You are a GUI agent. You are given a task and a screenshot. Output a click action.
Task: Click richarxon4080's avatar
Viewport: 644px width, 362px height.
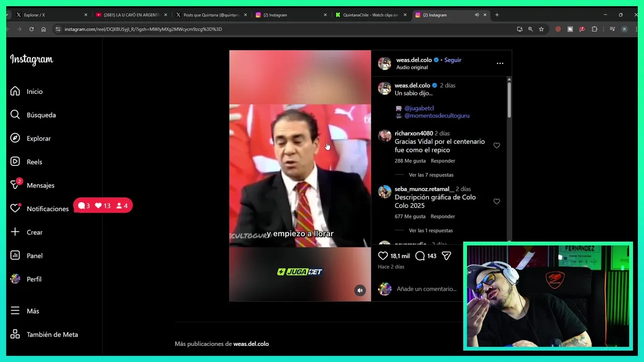pyautogui.click(x=384, y=136)
